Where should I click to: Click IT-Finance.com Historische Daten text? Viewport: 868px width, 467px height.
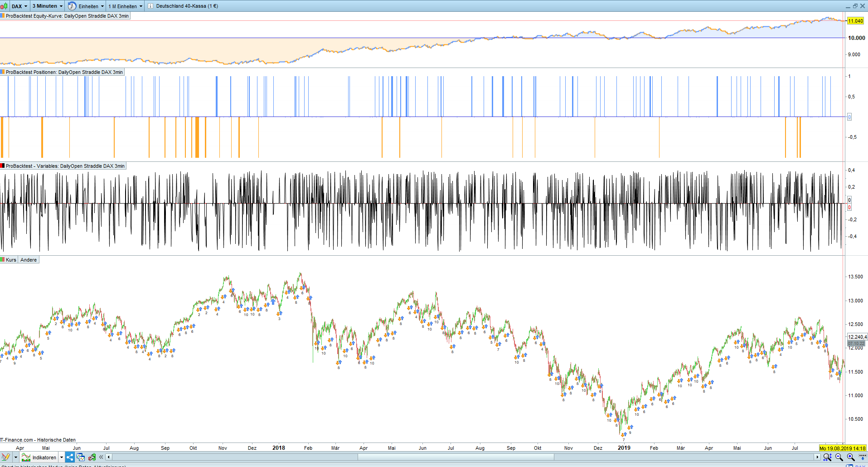38,440
